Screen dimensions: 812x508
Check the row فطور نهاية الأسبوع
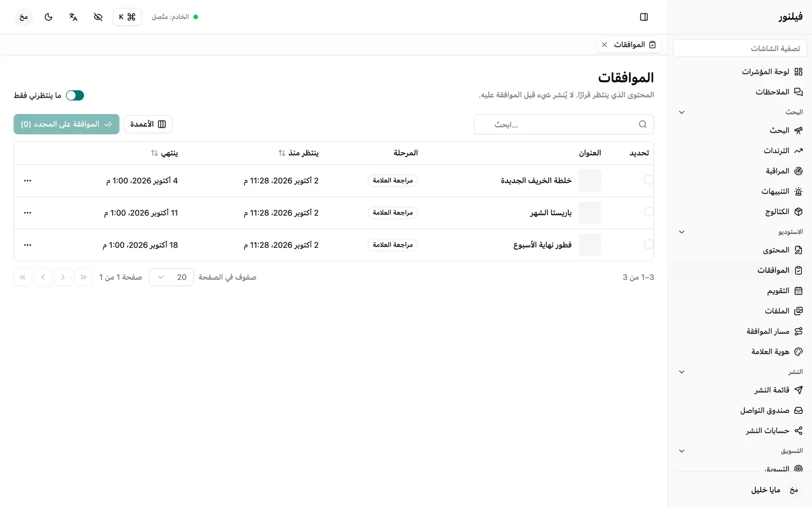[x=648, y=244]
